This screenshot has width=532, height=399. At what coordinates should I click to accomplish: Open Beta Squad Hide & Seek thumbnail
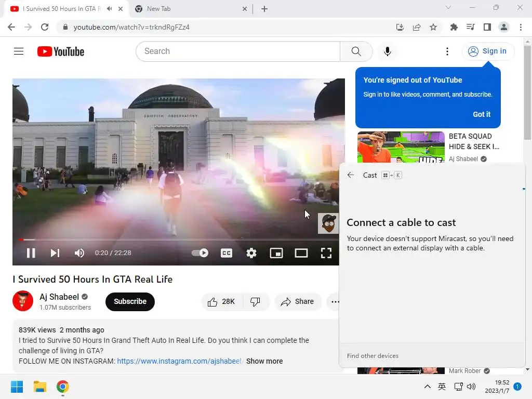401,147
